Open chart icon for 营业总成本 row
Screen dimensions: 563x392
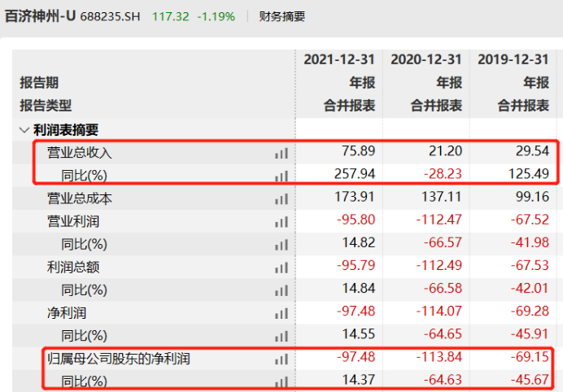281,199
